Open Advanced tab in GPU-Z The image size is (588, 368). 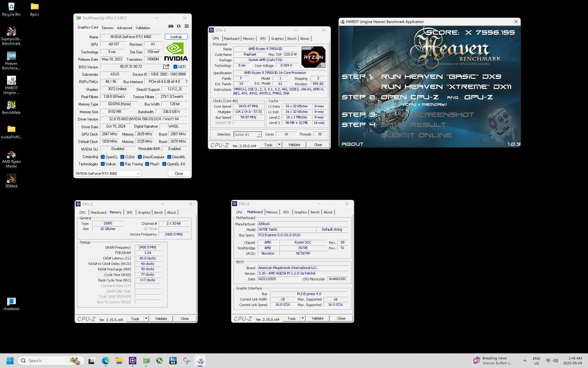124,28
